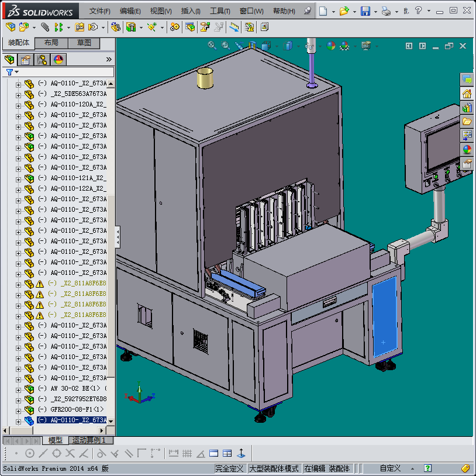The height and width of the screenshot is (476, 476).
Task: Expand the GFR200-08-F1<1> component node
Action: (x=18, y=410)
